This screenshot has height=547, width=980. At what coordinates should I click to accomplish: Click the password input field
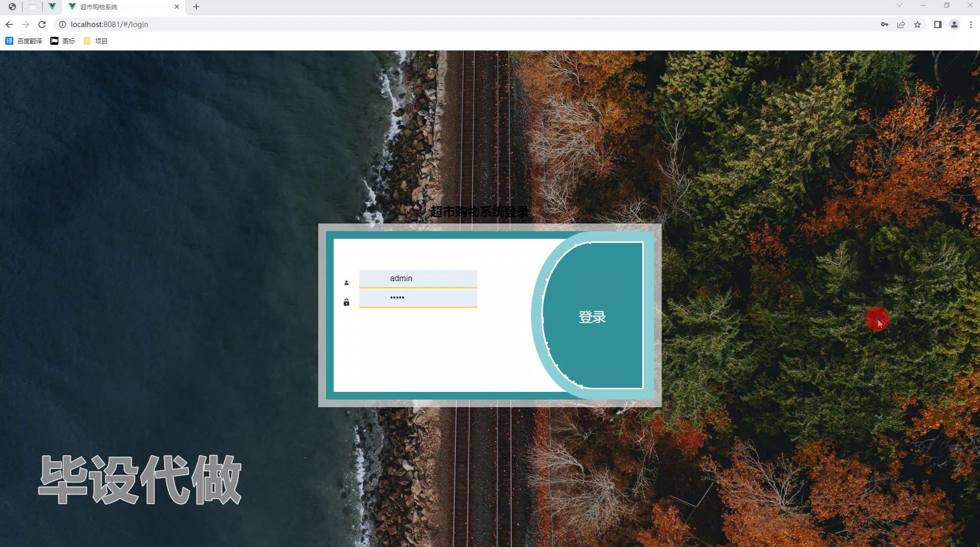coord(418,298)
